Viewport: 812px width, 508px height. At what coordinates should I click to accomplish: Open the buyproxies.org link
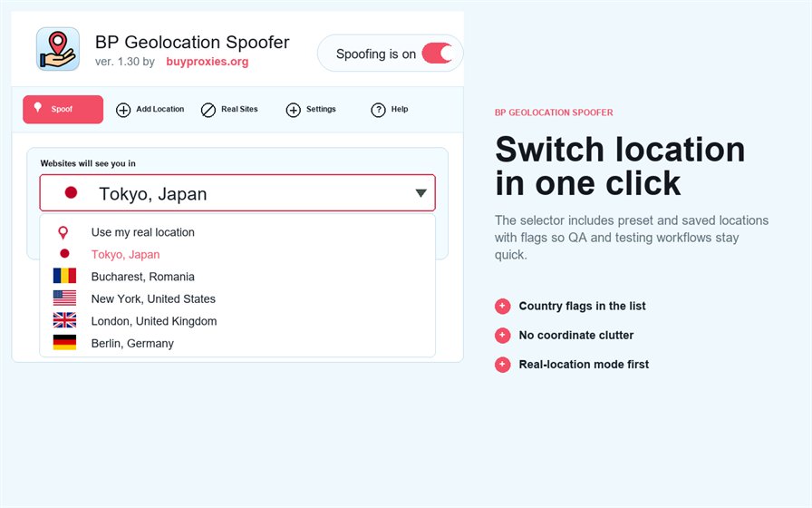(x=208, y=61)
